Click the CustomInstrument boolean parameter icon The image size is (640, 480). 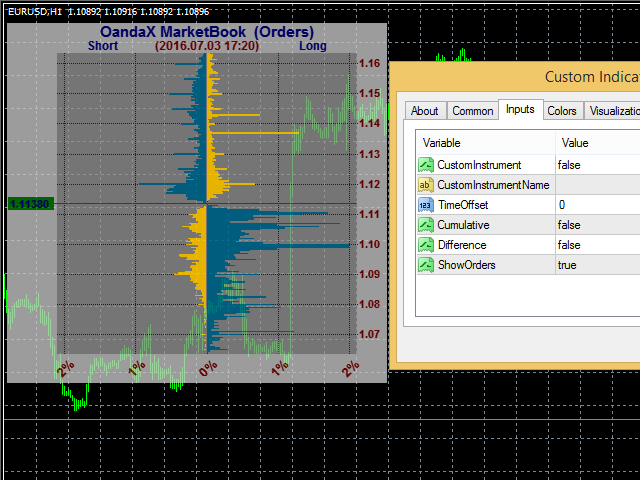(x=426, y=165)
